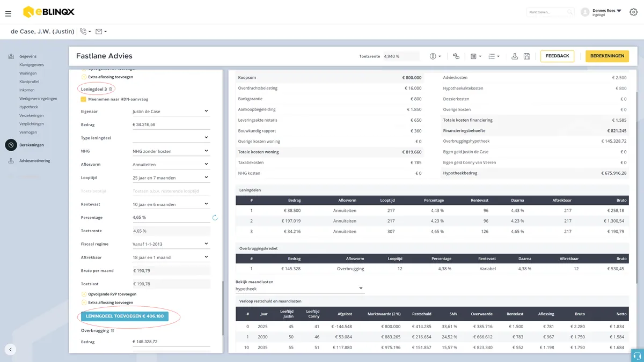This screenshot has width=644, height=362.
Task: Open Inkomen in the sidebar
Action: 27,90
